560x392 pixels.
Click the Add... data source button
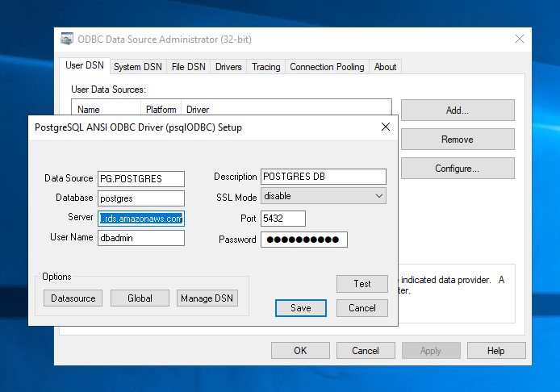[x=457, y=111]
